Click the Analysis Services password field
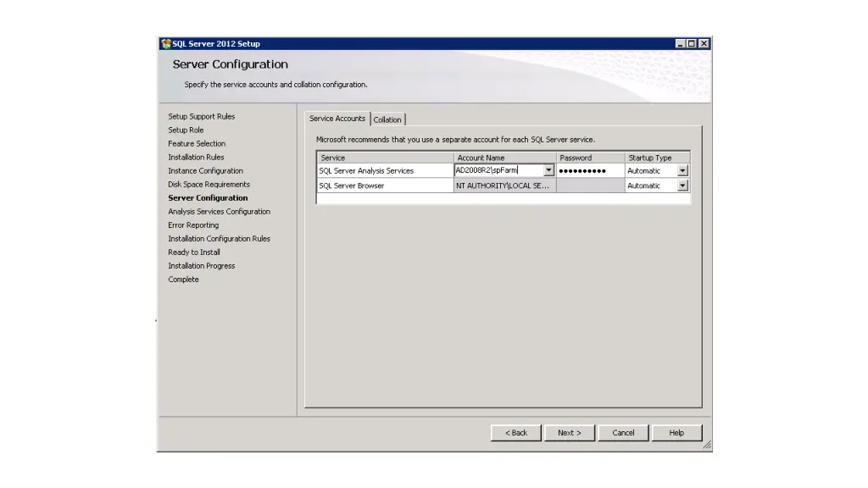Viewport: 868px width, 488px height. click(590, 170)
